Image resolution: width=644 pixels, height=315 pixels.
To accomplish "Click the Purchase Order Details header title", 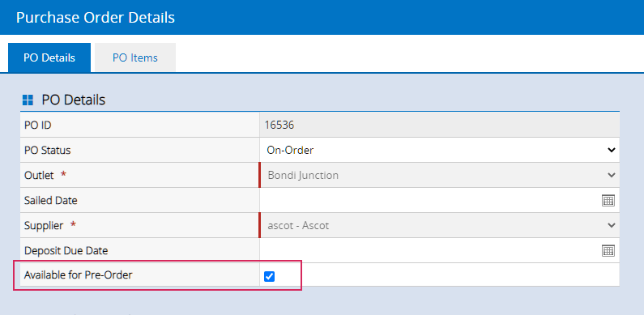I will point(96,18).
